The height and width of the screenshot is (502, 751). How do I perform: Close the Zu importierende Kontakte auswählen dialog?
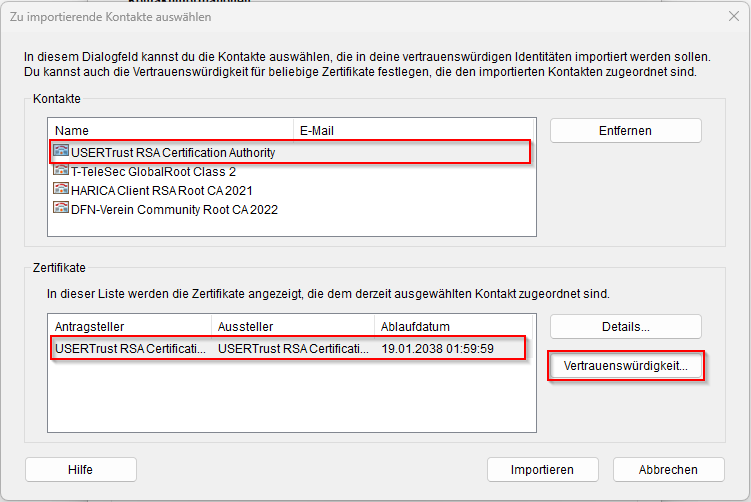[733, 16]
